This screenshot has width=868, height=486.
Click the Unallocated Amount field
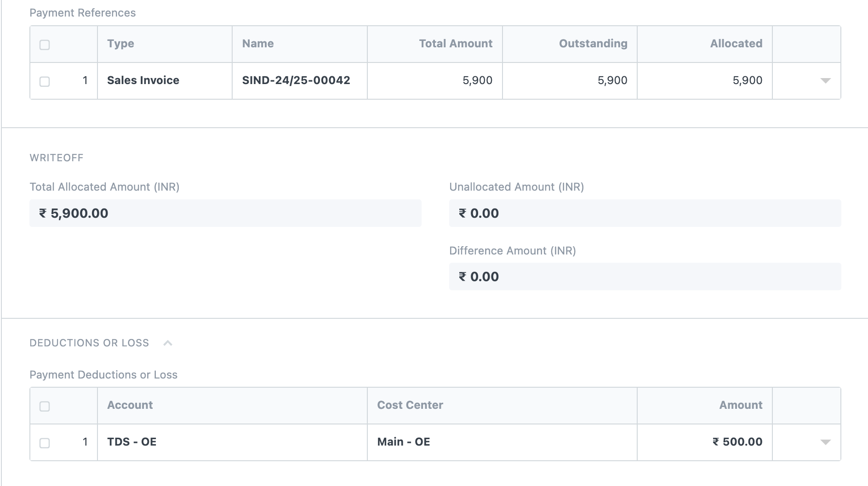pyautogui.click(x=645, y=213)
